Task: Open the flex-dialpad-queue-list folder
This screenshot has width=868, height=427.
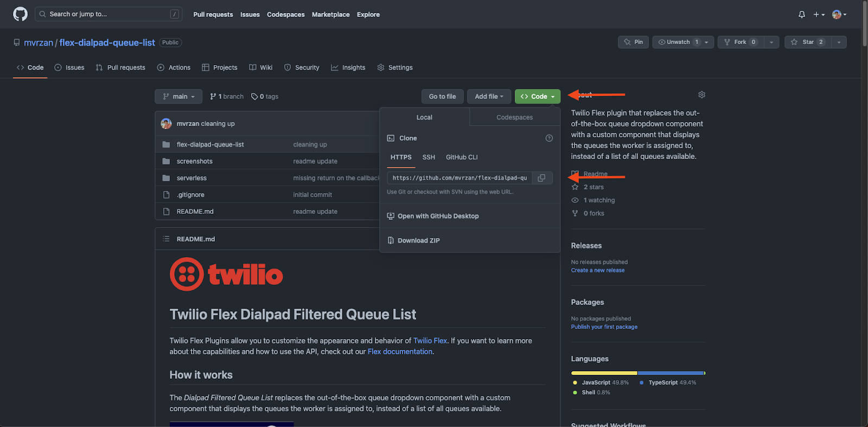Action: [210, 145]
